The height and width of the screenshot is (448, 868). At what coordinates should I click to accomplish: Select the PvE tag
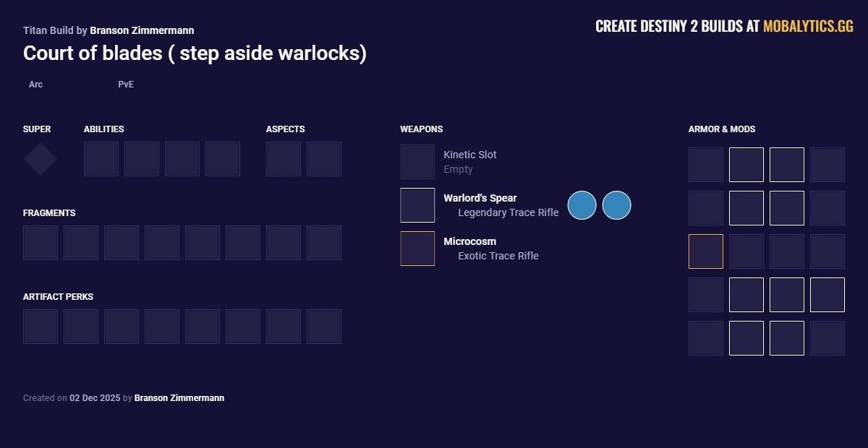pos(126,85)
